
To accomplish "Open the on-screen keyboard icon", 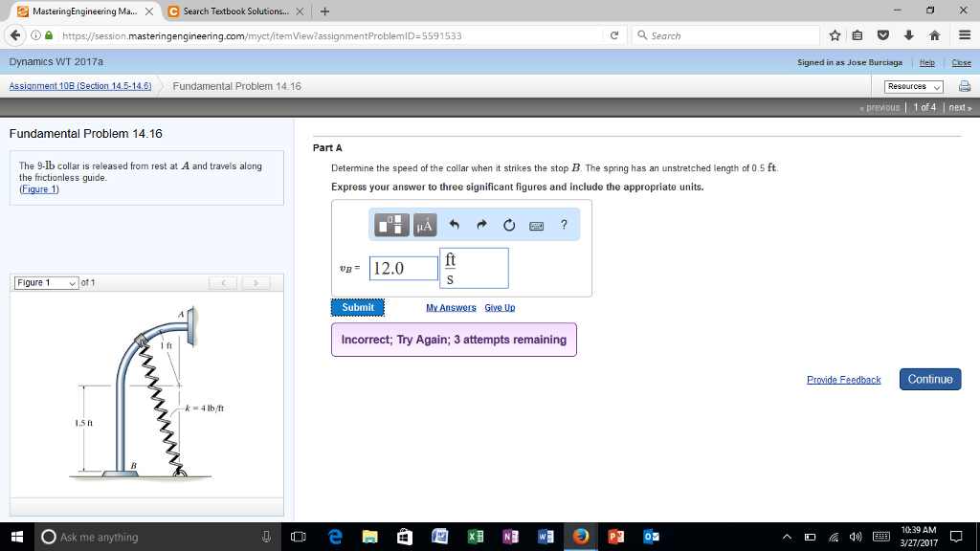I will pos(536,225).
